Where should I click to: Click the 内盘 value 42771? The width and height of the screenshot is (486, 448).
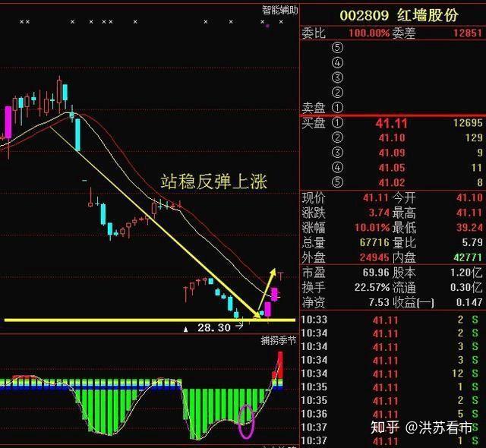(468, 257)
